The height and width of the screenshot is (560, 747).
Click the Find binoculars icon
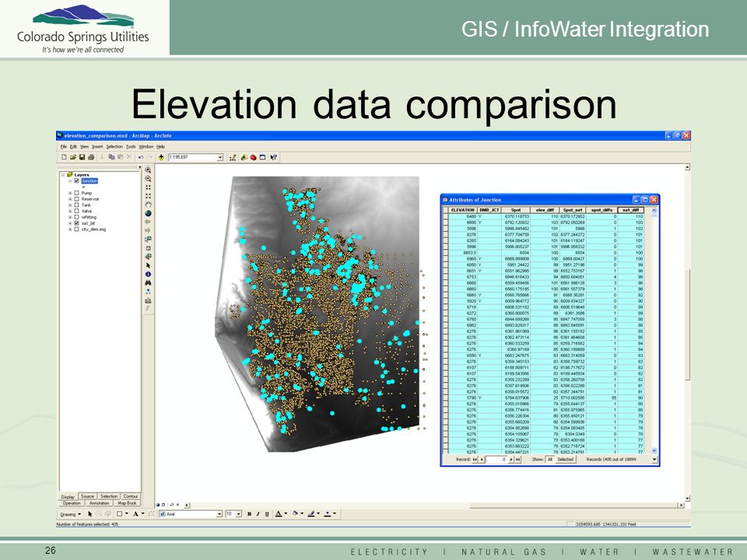(148, 283)
